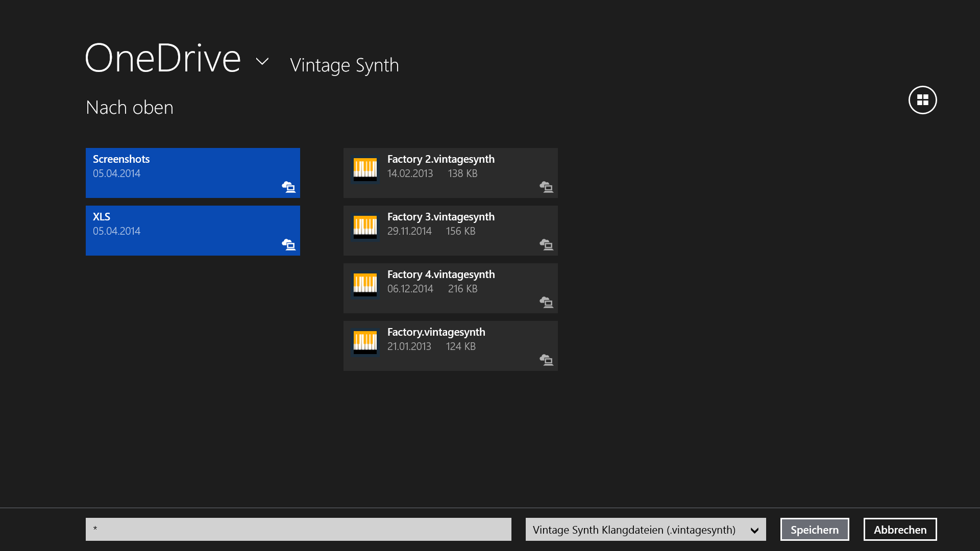Click cloud sync icon on XLS folder

coord(288,245)
